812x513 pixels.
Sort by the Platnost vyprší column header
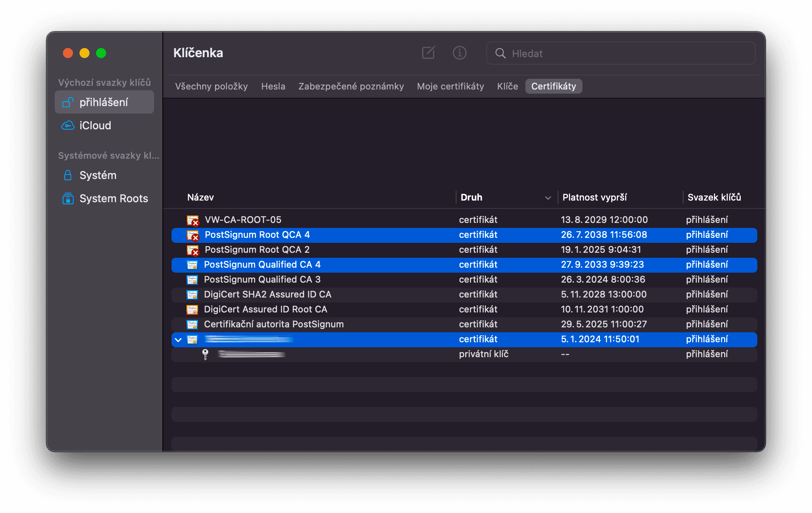tap(594, 197)
